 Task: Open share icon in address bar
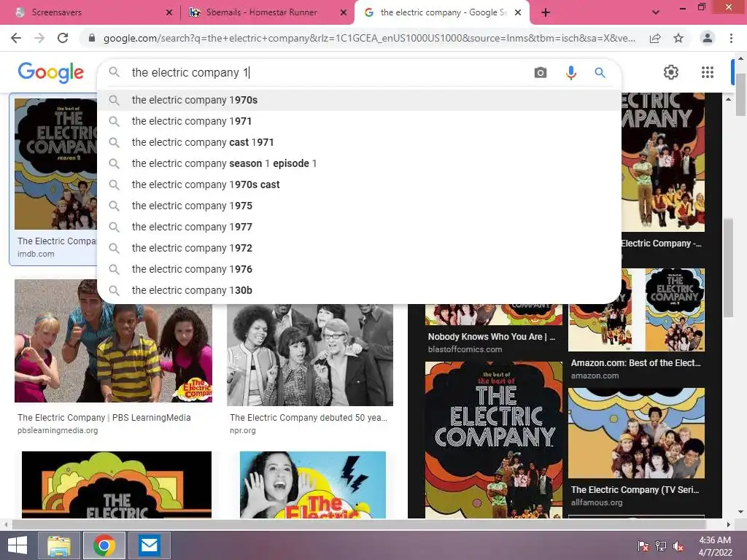(x=655, y=38)
